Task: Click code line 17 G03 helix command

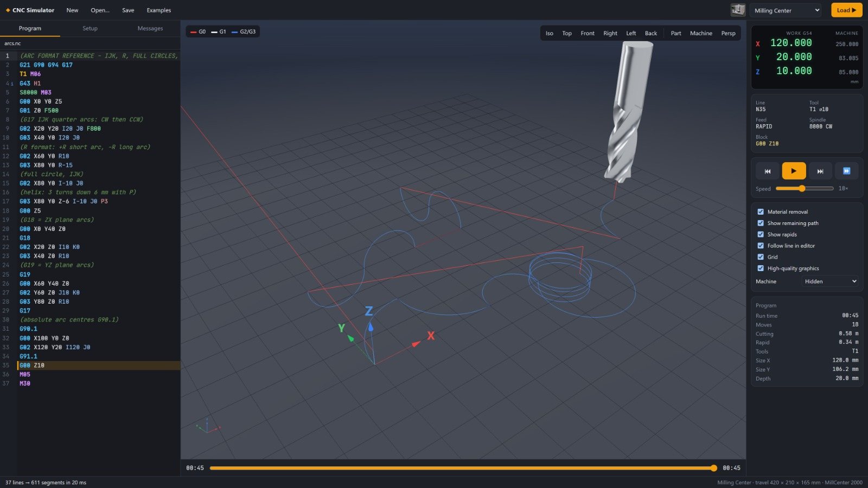Action: [63, 201]
